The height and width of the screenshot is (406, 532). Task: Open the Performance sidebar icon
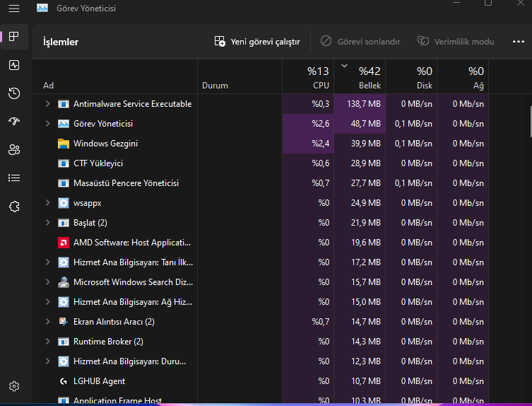tap(14, 65)
